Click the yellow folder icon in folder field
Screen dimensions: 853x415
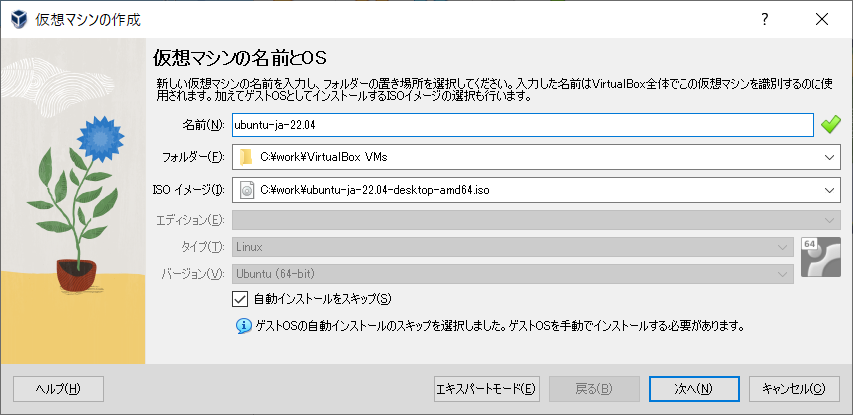tap(246, 158)
